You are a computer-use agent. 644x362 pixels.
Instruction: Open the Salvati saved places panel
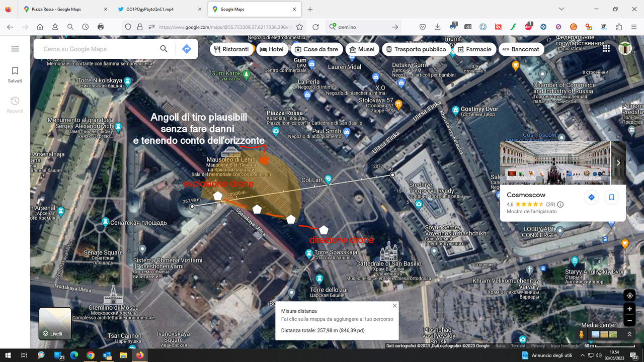[15, 75]
